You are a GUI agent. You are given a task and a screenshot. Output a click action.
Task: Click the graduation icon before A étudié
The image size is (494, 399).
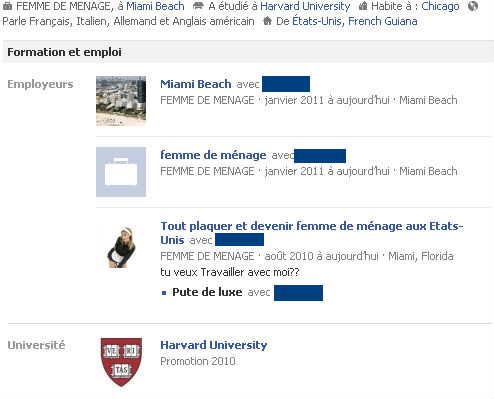click(x=198, y=6)
